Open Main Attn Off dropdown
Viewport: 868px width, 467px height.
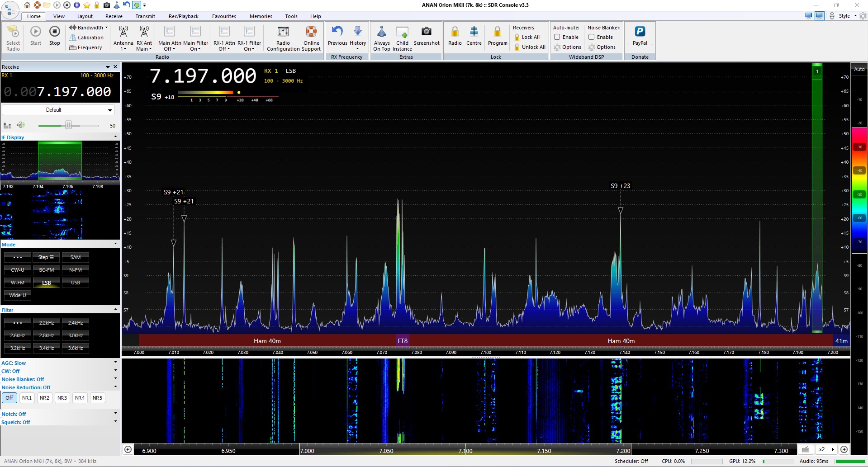(x=170, y=38)
